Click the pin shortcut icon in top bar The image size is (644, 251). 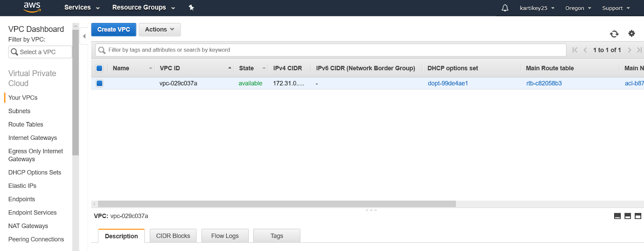pyautogui.click(x=192, y=8)
